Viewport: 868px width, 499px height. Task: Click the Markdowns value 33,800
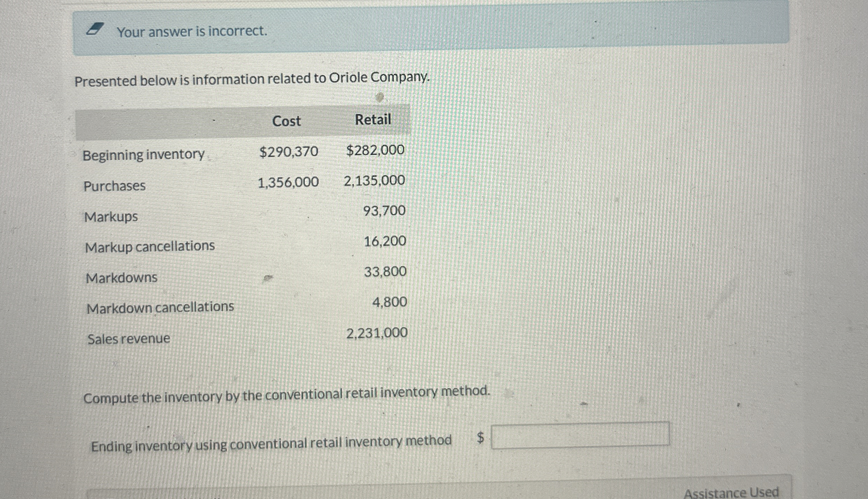click(385, 271)
